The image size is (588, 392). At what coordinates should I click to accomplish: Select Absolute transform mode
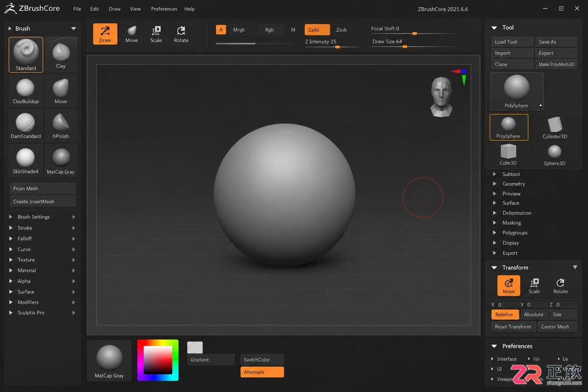pyautogui.click(x=534, y=314)
